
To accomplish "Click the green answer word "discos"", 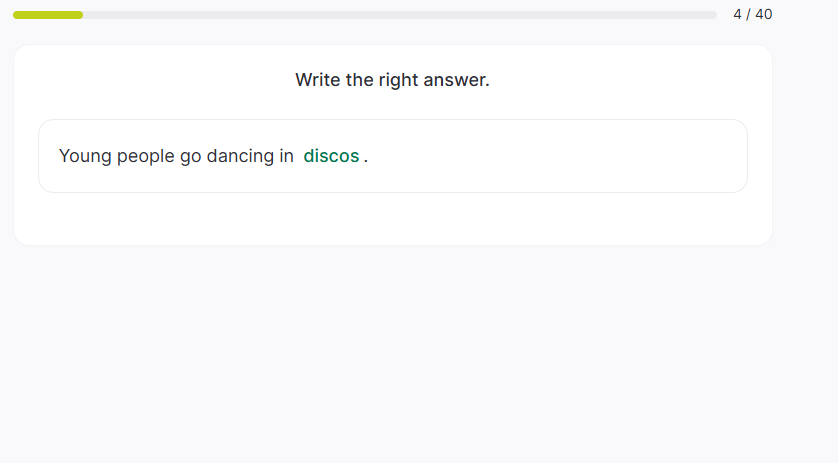I will 331,156.
